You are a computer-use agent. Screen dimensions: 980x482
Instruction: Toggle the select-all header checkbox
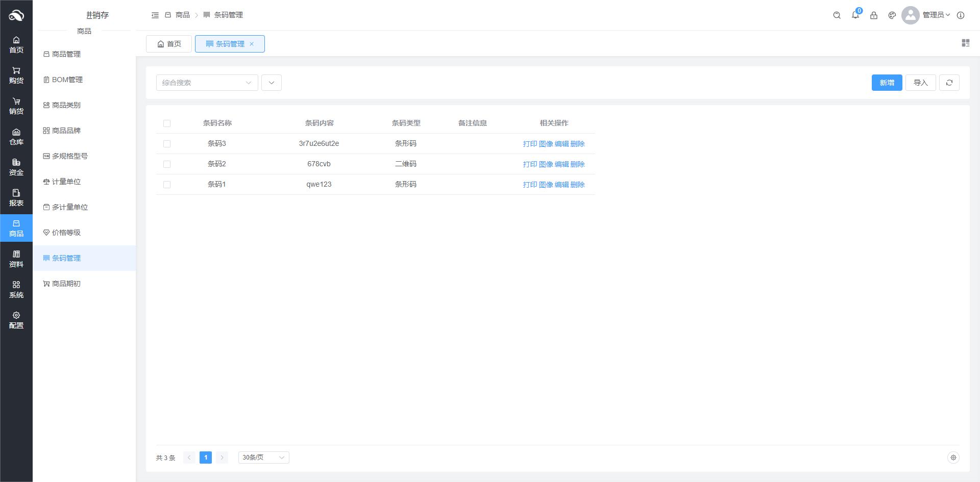click(167, 123)
